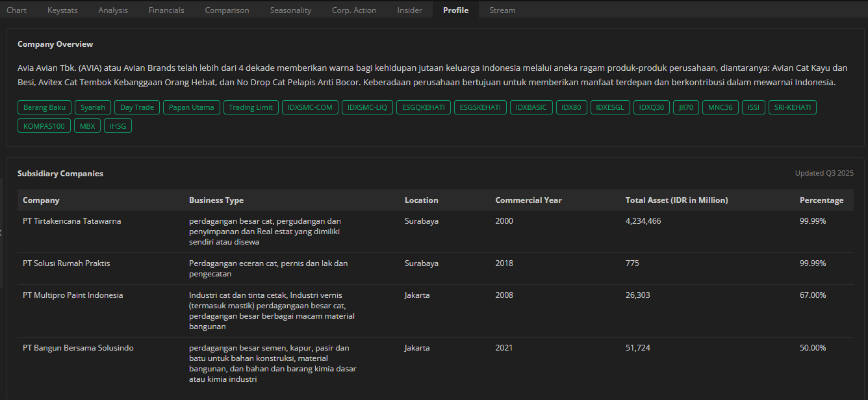Viewport: 868px width, 400px height.
Task: Select the Corp. Action tab
Action: click(354, 10)
